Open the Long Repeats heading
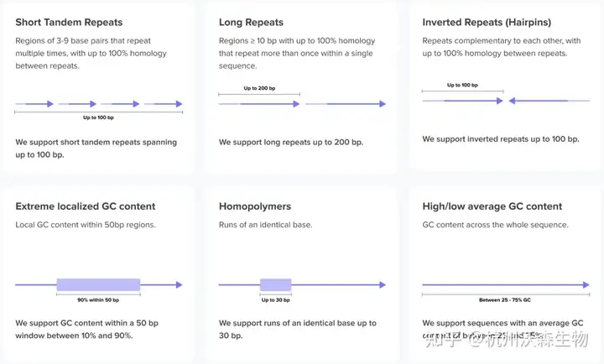 [x=251, y=22]
